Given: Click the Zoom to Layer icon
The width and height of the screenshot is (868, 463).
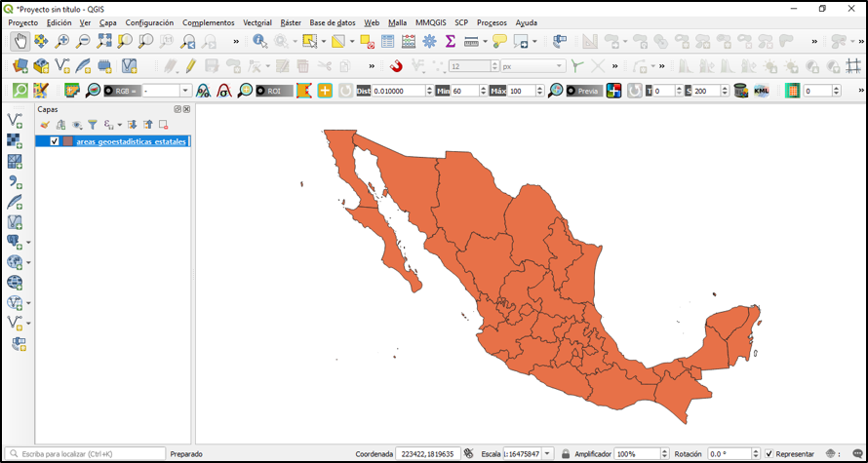Looking at the screenshot, I should 146,41.
